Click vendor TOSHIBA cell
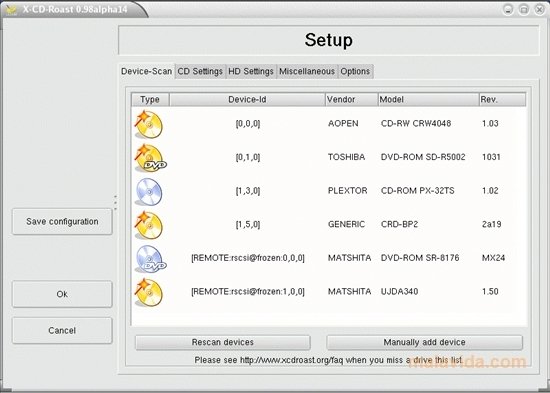 click(x=346, y=157)
